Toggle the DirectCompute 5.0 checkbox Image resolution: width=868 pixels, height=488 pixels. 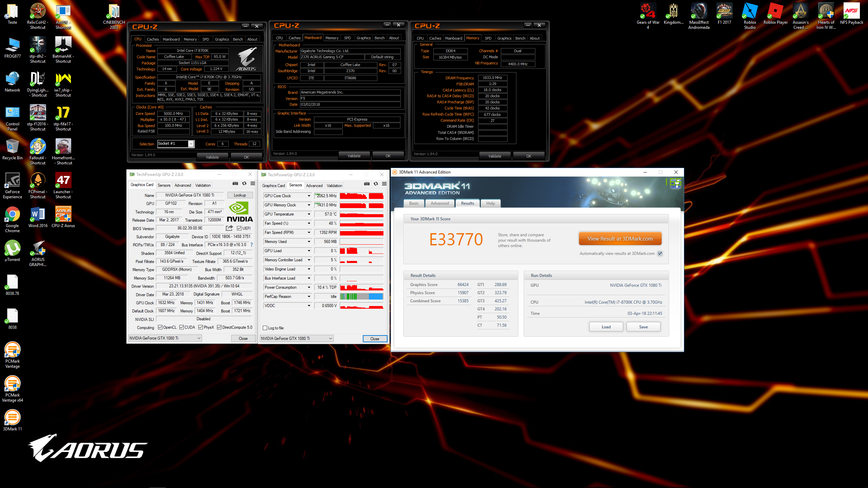(x=219, y=327)
